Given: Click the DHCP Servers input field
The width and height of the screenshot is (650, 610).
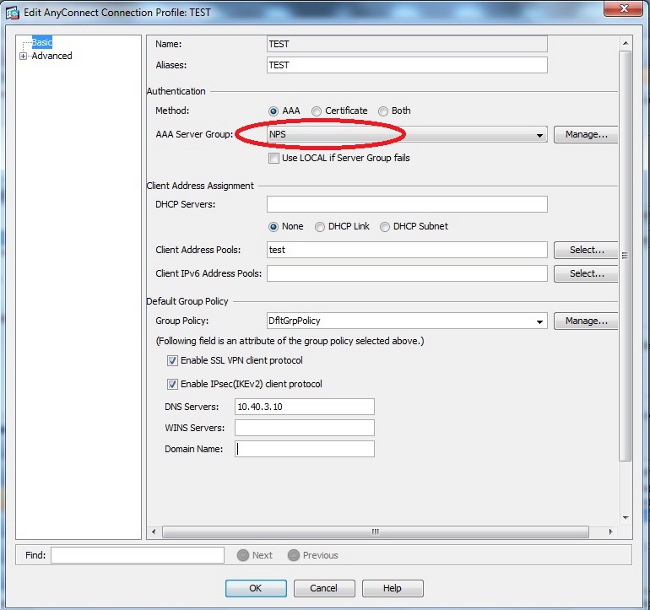Looking at the screenshot, I should 407,205.
